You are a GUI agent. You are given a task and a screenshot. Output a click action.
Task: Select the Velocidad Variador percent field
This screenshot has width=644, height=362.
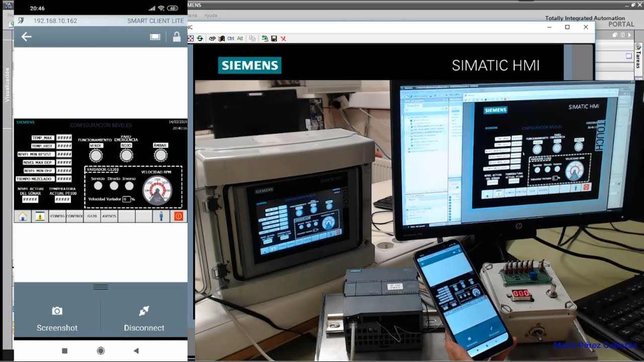pos(126,200)
